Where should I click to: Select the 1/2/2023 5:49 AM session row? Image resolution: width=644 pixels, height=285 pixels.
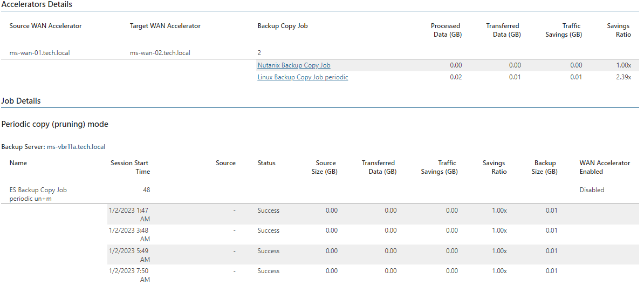click(374, 255)
